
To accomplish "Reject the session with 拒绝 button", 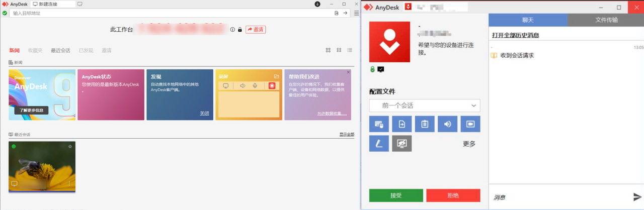I will 453,195.
